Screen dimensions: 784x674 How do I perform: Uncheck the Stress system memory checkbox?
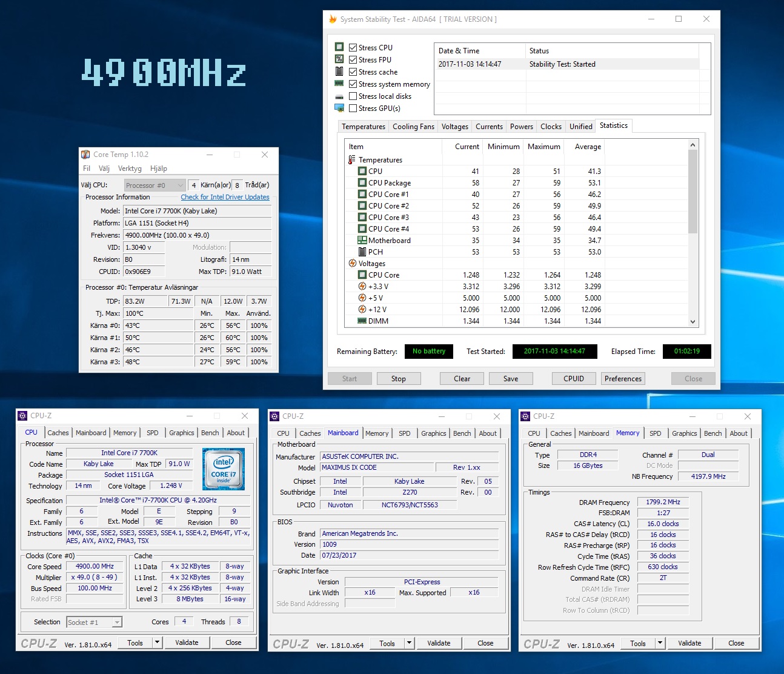353,84
